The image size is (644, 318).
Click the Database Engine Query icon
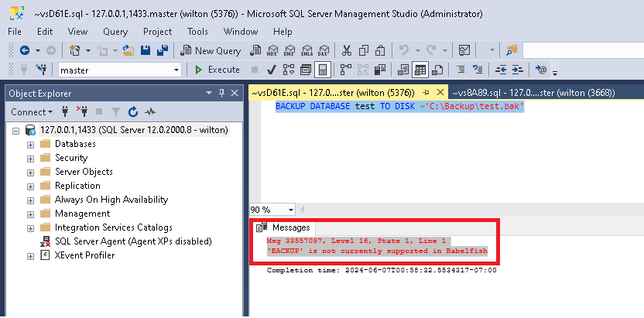click(256, 50)
